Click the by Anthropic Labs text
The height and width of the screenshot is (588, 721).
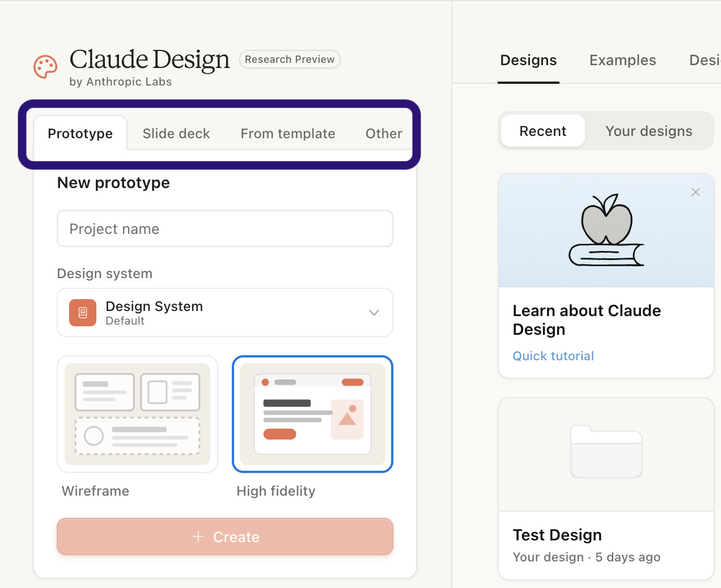pyautogui.click(x=120, y=82)
